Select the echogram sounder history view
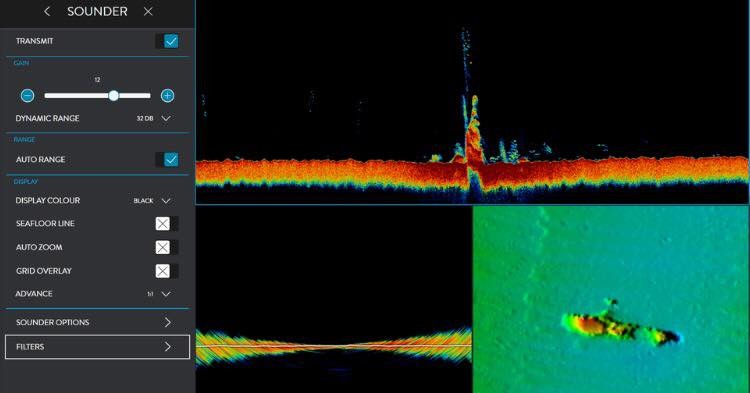This screenshot has width=750, height=393. (x=472, y=102)
